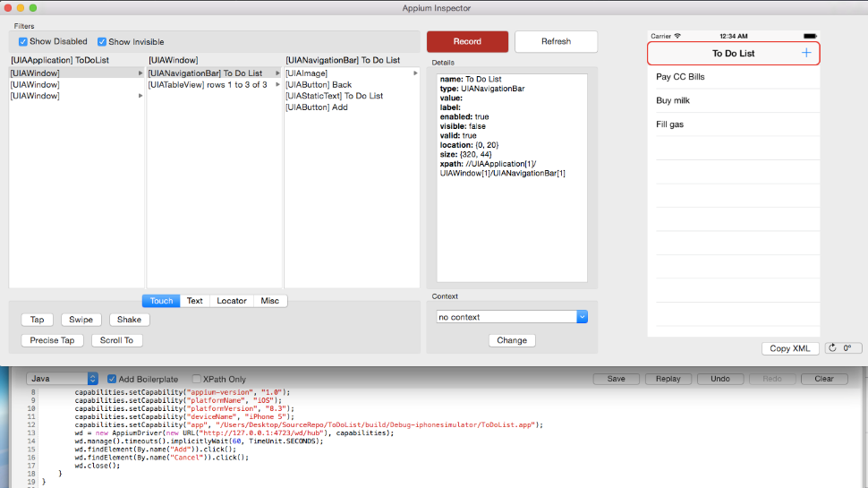The height and width of the screenshot is (488, 868).
Task: Click Fill gas in simulator
Action: (x=670, y=124)
